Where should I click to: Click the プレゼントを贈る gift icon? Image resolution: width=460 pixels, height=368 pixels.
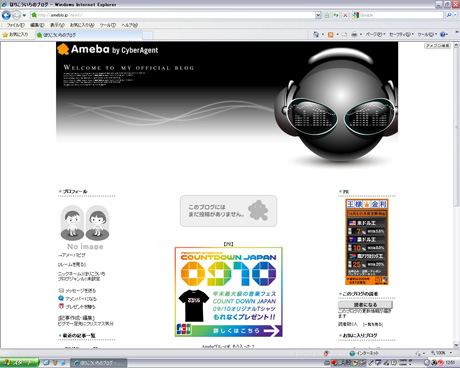click(61, 306)
